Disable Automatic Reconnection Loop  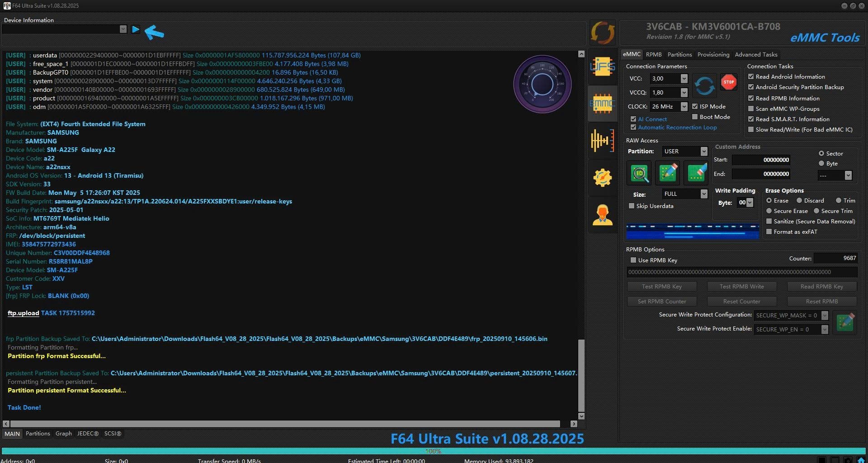tap(633, 128)
